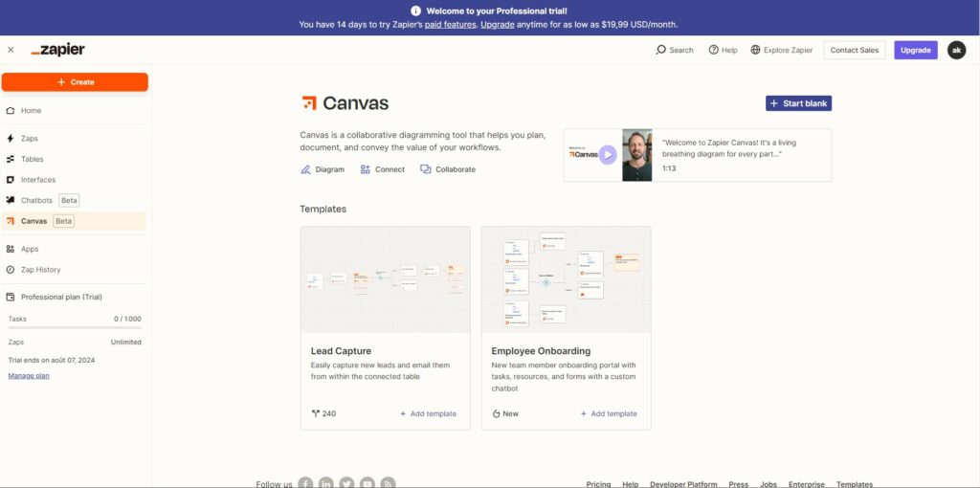
Task: Open Search in the top bar
Action: [675, 50]
